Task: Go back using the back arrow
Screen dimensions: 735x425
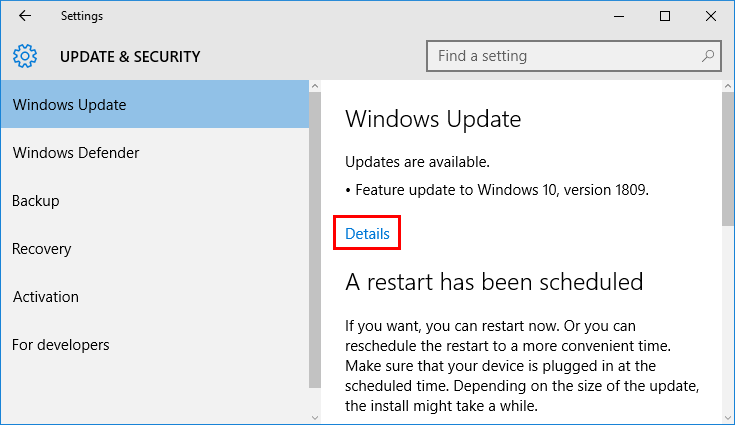Action: pos(24,16)
